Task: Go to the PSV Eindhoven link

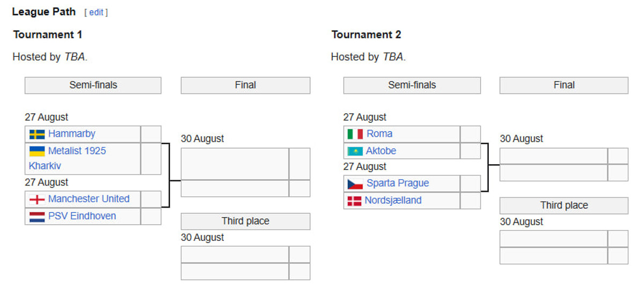Action: click(x=82, y=216)
